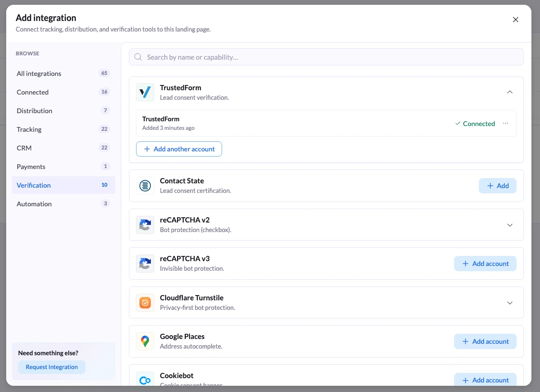Click the Google Places pin icon
This screenshot has height=392, width=540.
(x=145, y=341)
